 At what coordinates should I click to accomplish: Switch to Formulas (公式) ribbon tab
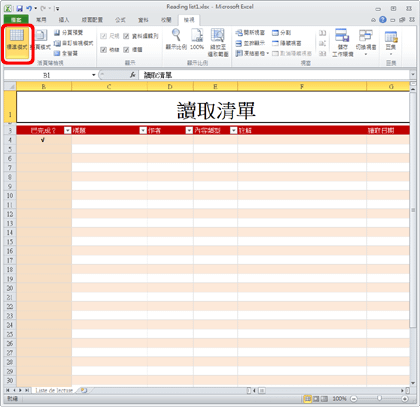(120, 20)
